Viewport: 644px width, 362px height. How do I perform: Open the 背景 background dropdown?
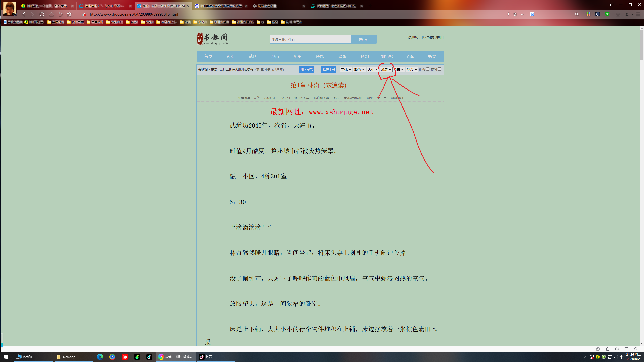click(399, 69)
